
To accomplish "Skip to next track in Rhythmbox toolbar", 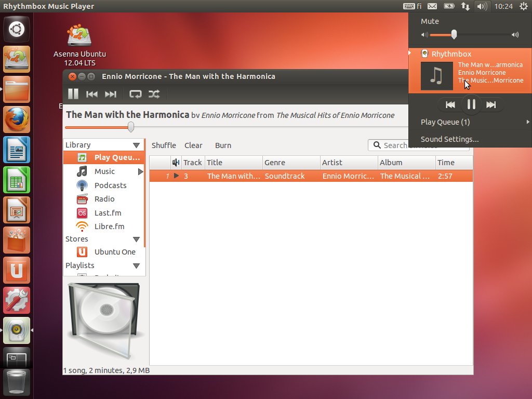I will tap(111, 95).
